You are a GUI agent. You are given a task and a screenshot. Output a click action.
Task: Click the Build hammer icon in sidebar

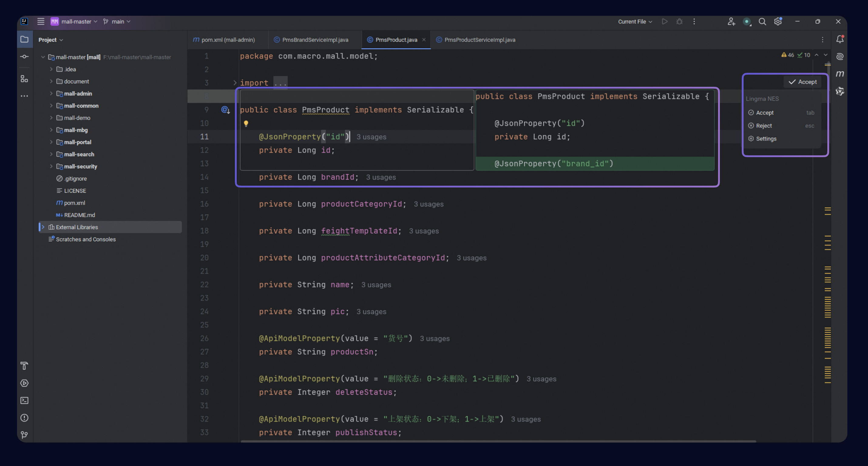pyautogui.click(x=24, y=366)
